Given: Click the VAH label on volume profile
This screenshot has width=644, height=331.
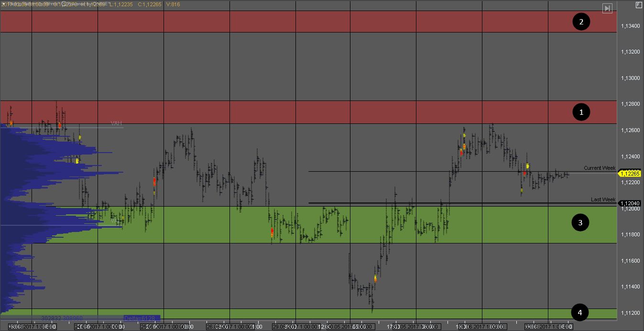Looking at the screenshot, I should (116, 123).
